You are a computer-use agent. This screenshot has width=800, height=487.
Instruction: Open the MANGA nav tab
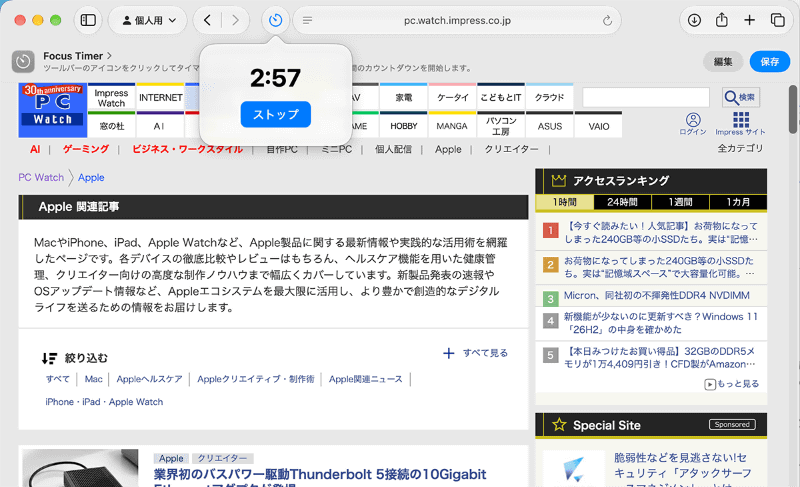452,126
